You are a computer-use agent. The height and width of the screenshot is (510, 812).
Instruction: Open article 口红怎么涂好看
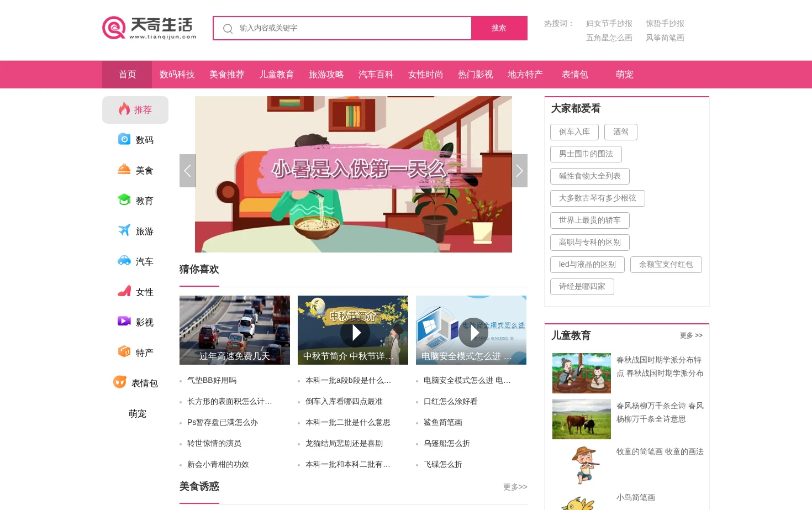(x=450, y=401)
